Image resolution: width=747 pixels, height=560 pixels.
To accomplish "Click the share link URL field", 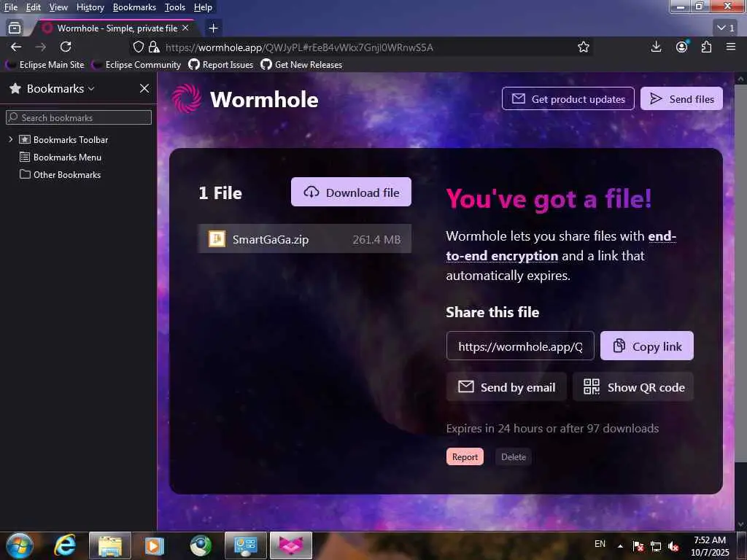I will click(x=520, y=346).
